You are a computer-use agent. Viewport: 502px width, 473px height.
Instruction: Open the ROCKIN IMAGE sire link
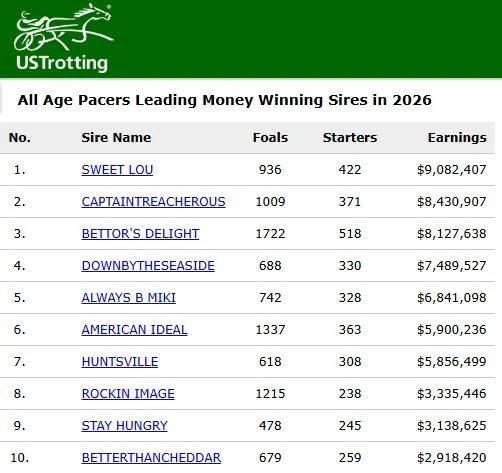click(128, 394)
